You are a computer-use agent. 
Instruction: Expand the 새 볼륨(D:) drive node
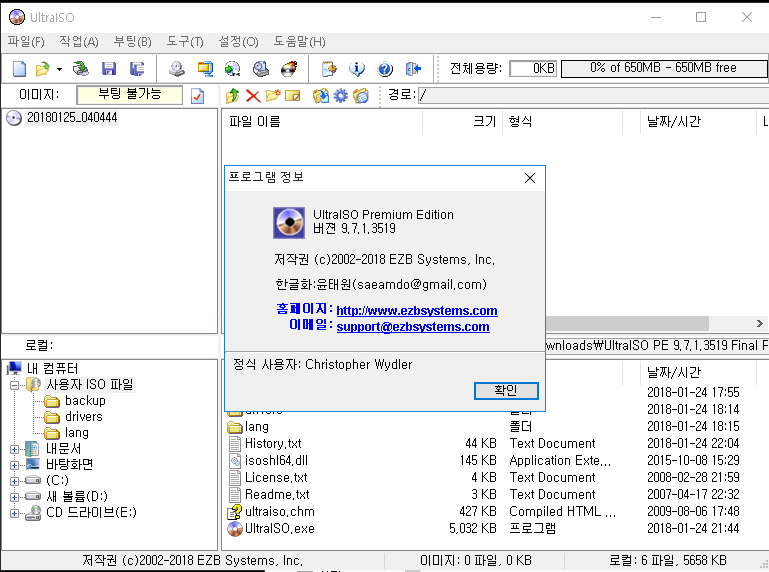[x=14, y=497]
